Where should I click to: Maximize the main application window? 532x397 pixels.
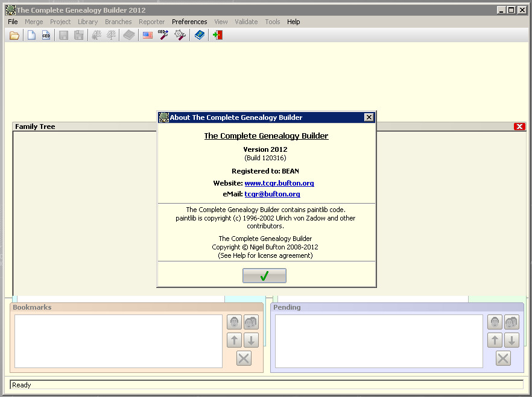[511, 10]
